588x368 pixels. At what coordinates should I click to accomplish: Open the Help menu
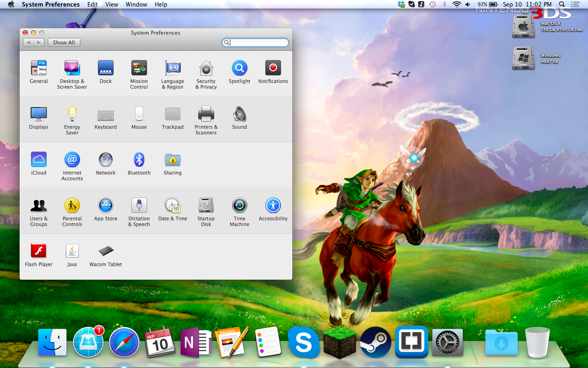(x=161, y=4)
